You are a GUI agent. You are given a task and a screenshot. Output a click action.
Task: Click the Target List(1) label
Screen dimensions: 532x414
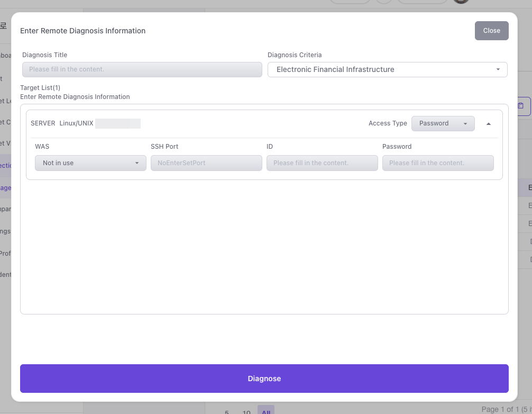pyautogui.click(x=40, y=88)
